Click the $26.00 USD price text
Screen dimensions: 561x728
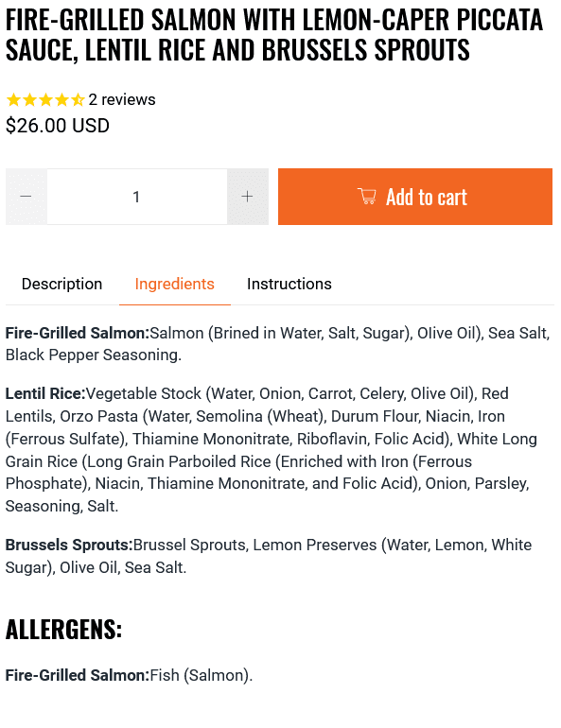pos(58,126)
